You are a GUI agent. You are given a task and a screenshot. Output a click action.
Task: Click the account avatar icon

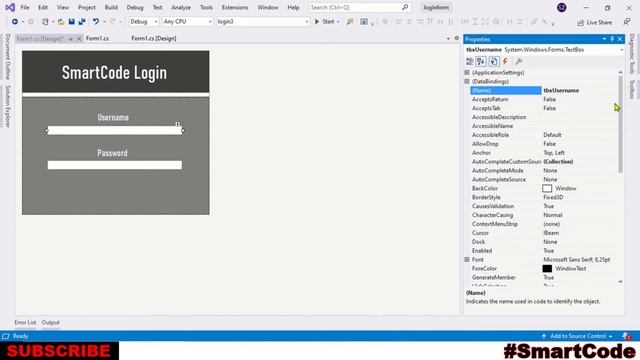(x=562, y=7)
